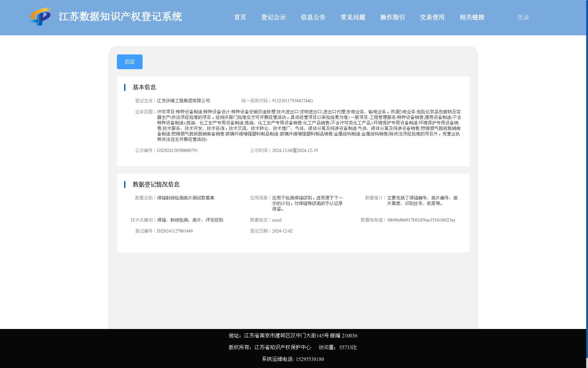Click the 数据简介 description text
588x368 pixels.
[423, 201]
